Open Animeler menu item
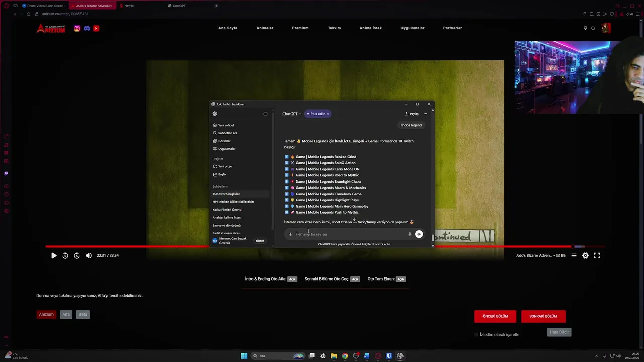This screenshot has height=362, width=644. point(265,28)
